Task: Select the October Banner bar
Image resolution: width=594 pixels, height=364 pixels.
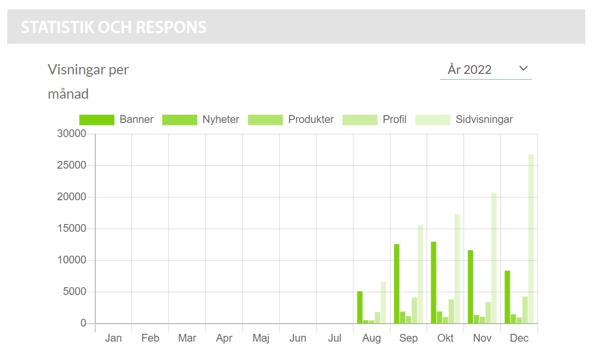Action: pyautogui.click(x=434, y=282)
